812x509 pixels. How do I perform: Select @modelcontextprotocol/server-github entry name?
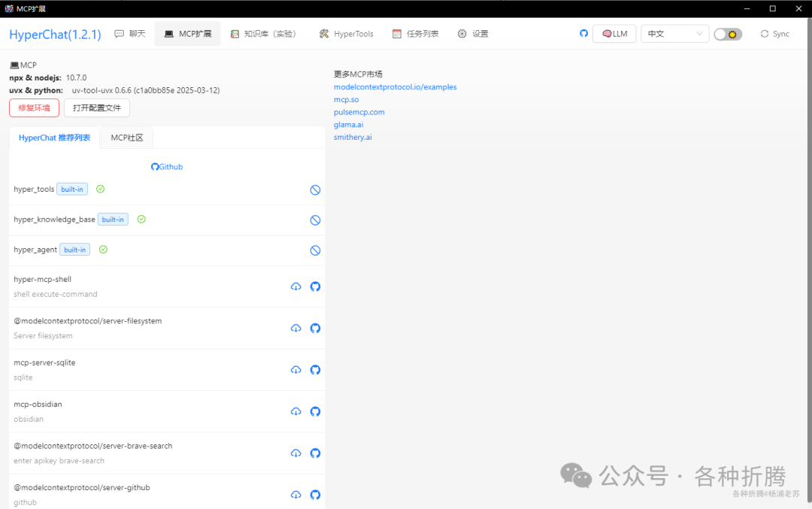[82, 487]
